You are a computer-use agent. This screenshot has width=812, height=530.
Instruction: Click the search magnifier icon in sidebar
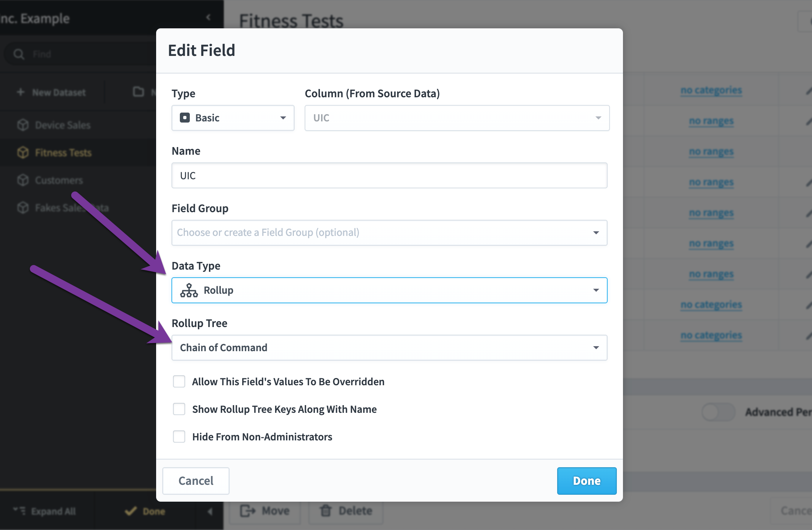pos(19,54)
